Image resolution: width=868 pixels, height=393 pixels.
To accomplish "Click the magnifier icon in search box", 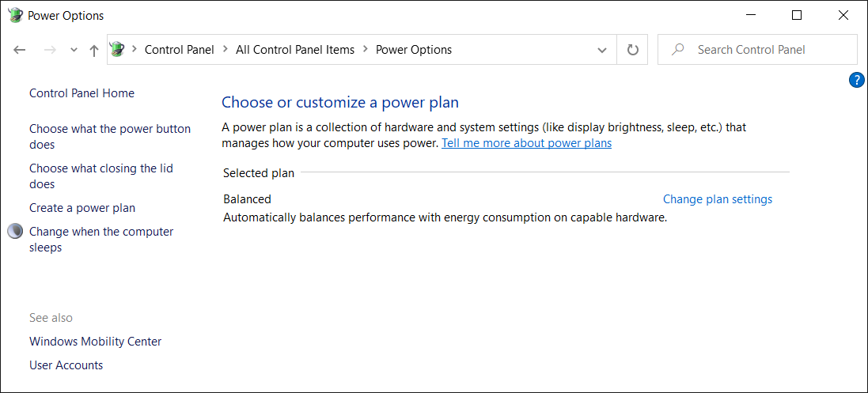I will coord(677,50).
